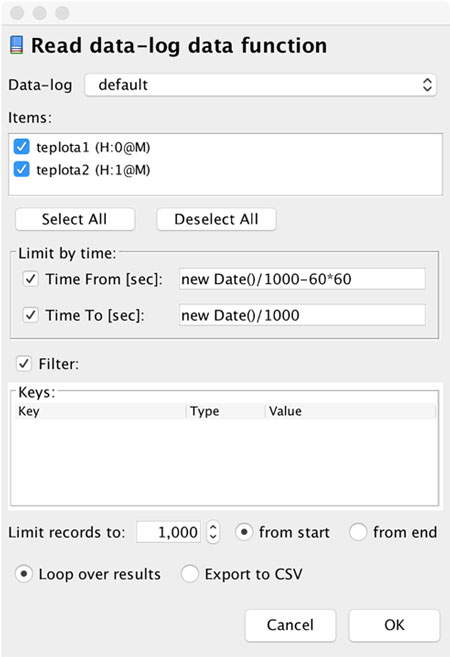The width and height of the screenshot is (450, 657).
Task: Click the Limit records to number field
Action: 169,532
